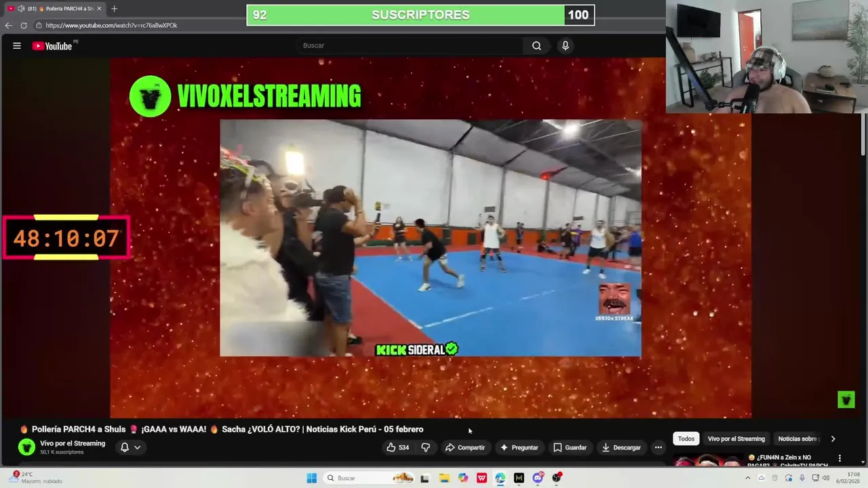868x488 pixels.
Task: Close the Pollería PARCH4 browser tab
Action: (99, 9)
